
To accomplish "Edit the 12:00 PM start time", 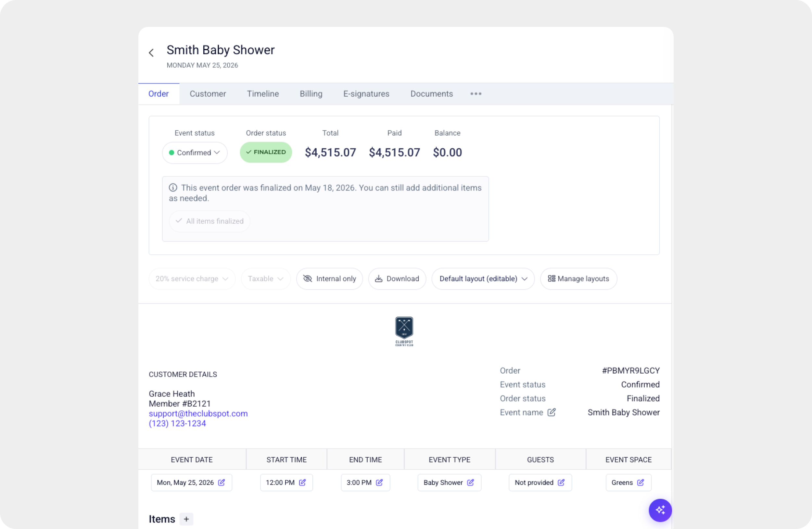I will (286, 482).
